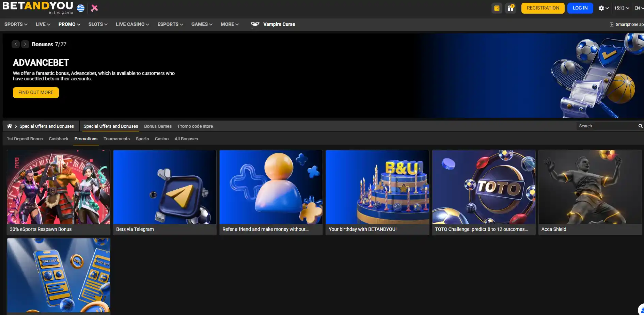Image resolution: width=644 pixels, height=315 pixels.
Task: Click the home icon in breadcrumb
Action: click(x=10, y=126)
